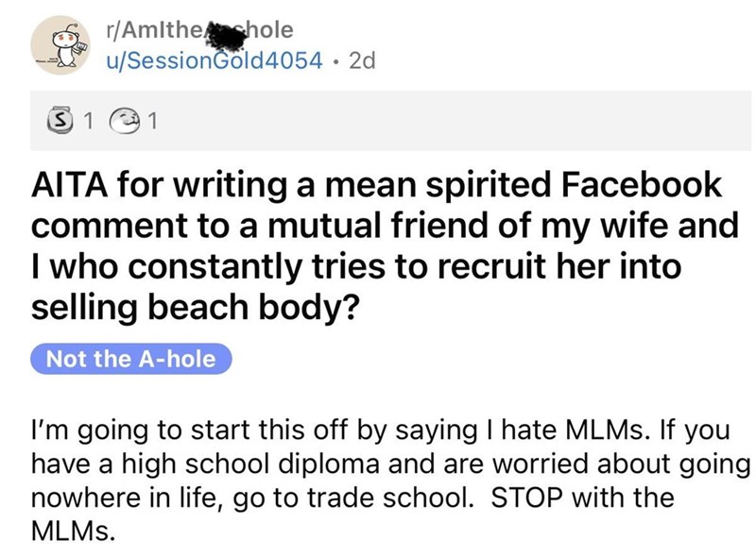
Task: Click the dot separator before the timestamp
Action: (x=337, y=62)
